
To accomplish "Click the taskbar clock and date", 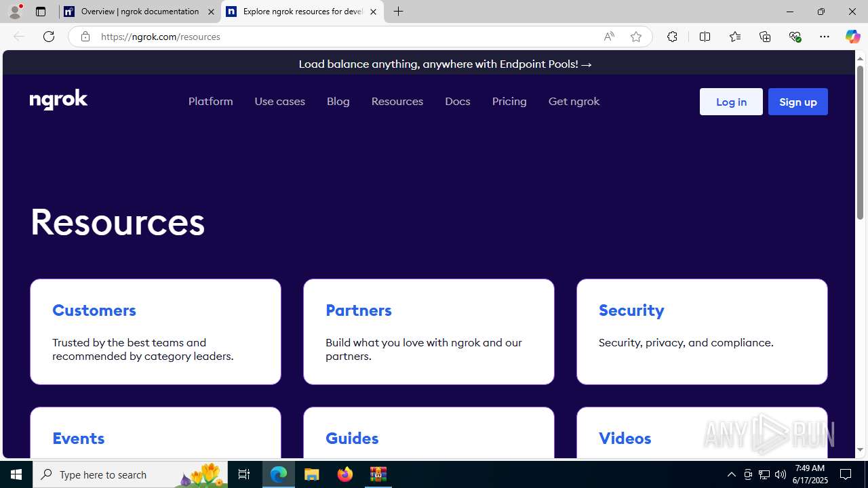I will pyautogui.click(x=809, y=474).
